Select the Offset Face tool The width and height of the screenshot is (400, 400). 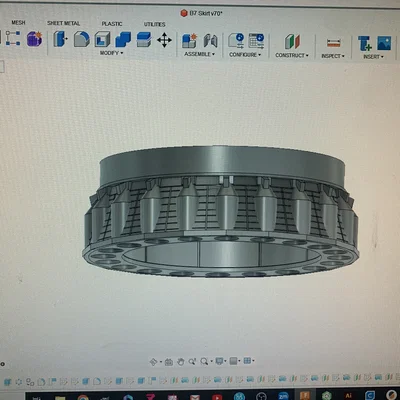pos(144,39)
